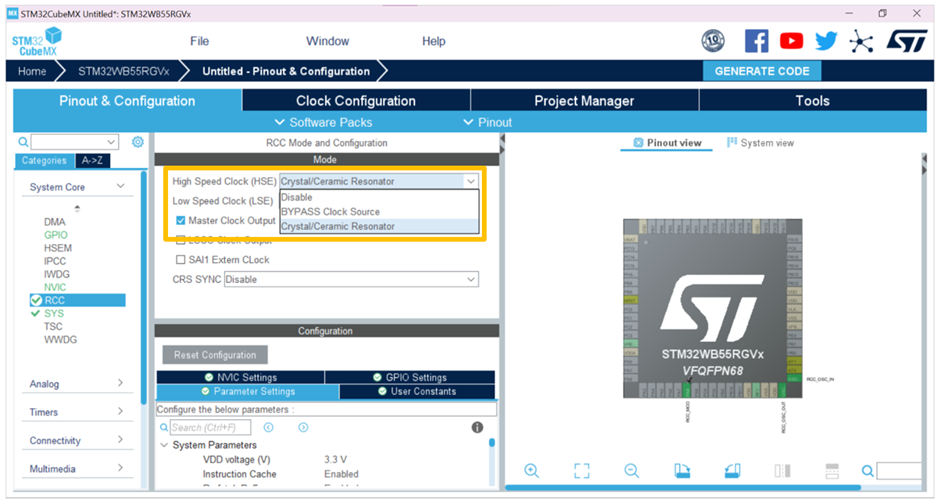Click the parameter Search (Ctrl+F) field
Screen dimensions: 940x504
tap(210, 427)
